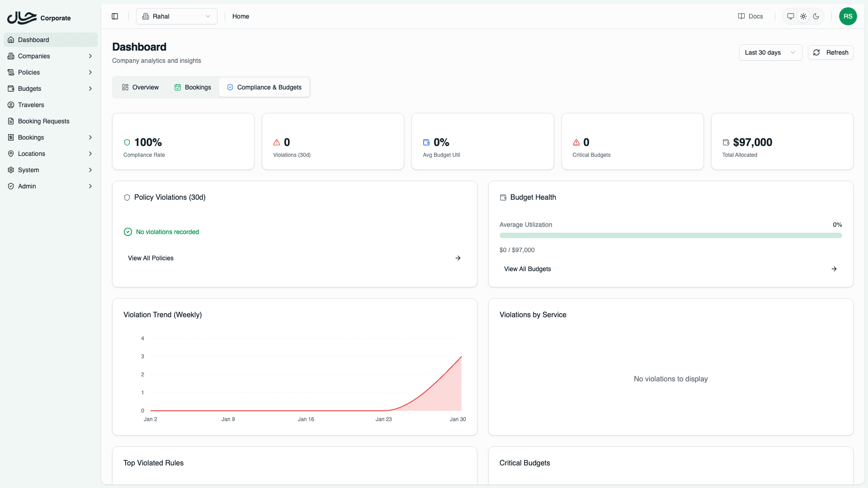Open Docs via the book icon
This screenshot has height=488, width=868.
(741, 16)
